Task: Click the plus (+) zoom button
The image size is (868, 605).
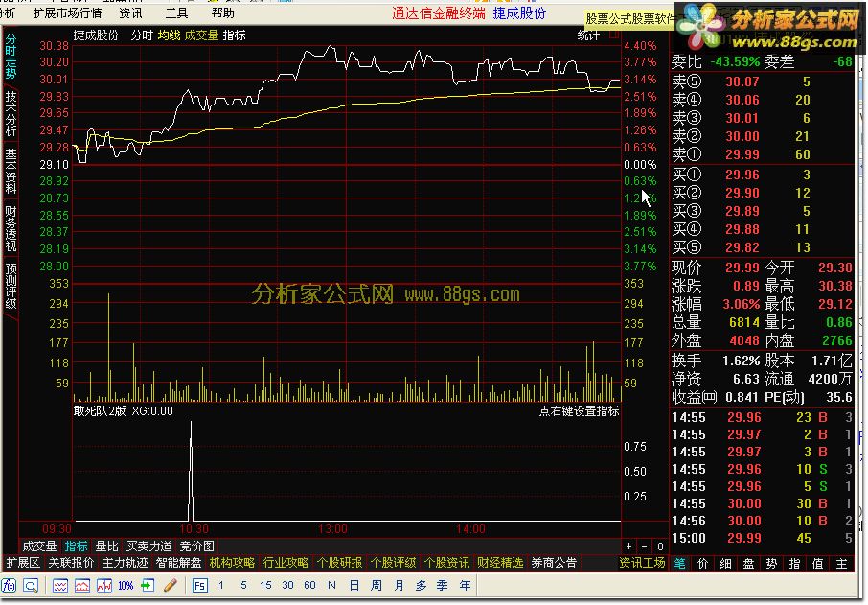Action: coord(628,547)
